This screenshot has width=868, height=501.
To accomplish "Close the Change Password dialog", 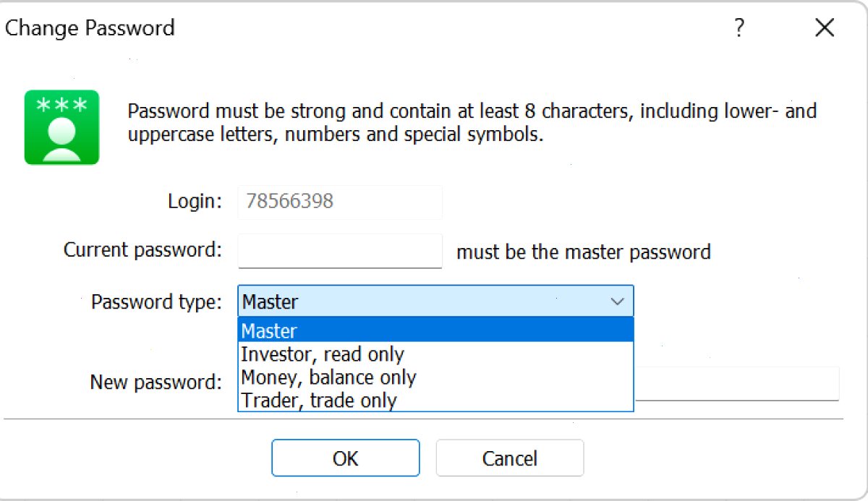I will coord(825,28).
